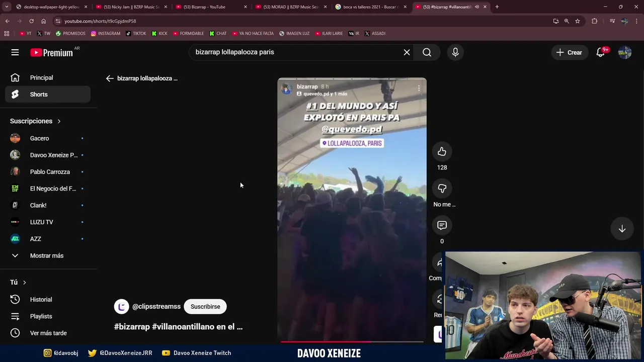Open the KICK bookmark
Viewport: 644px width, 362px height.
coord(159,34)
